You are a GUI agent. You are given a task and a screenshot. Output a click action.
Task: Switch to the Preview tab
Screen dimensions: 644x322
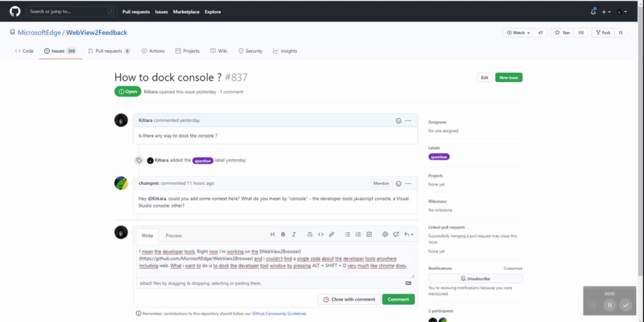pyautogui.click(x=173, y=236)
